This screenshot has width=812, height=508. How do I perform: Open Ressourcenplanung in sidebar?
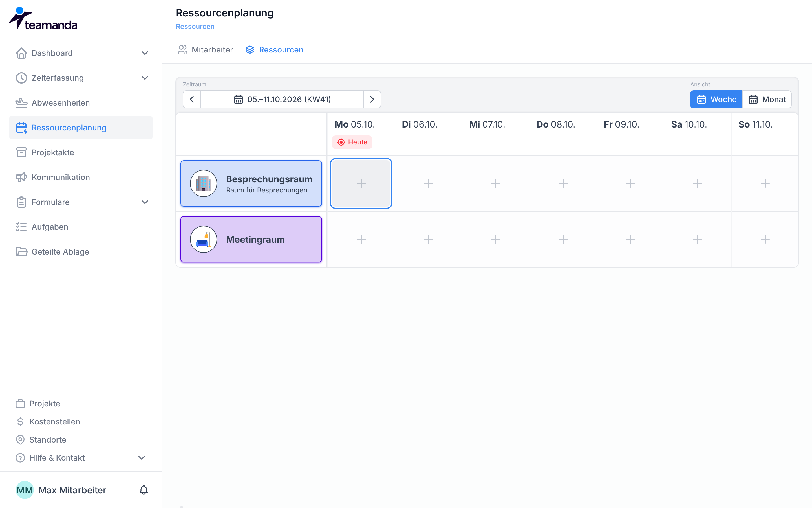click(x=81, y=128)
